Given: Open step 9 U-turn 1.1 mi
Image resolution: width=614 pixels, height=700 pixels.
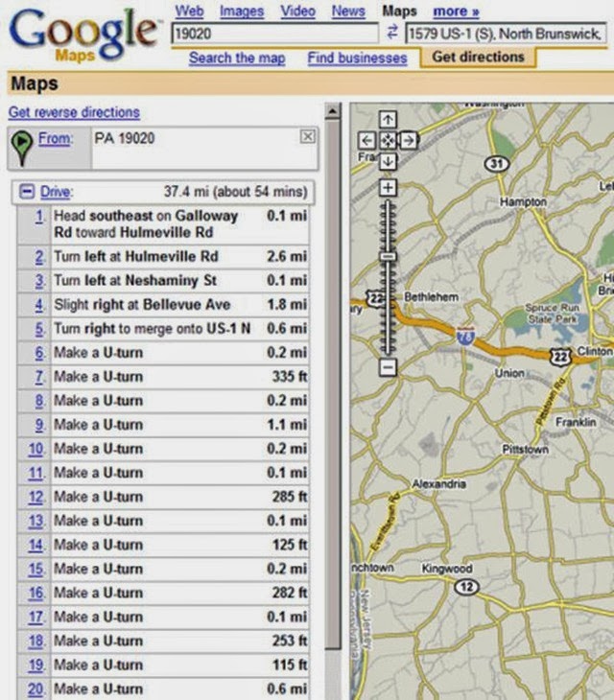Looking at the screenshot, I should coord(163,425).
